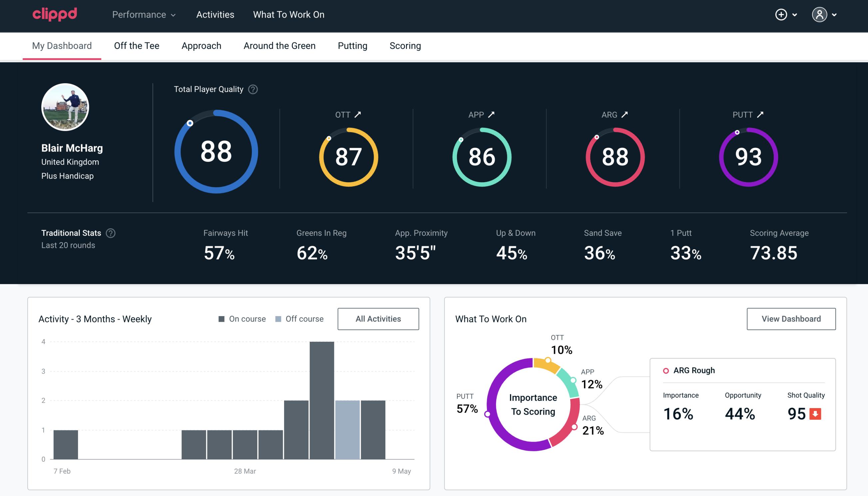Click the Total Player Quality help icon
Image resolution: width=868 pixels, height=496 pixels.
tap(252, 89)
